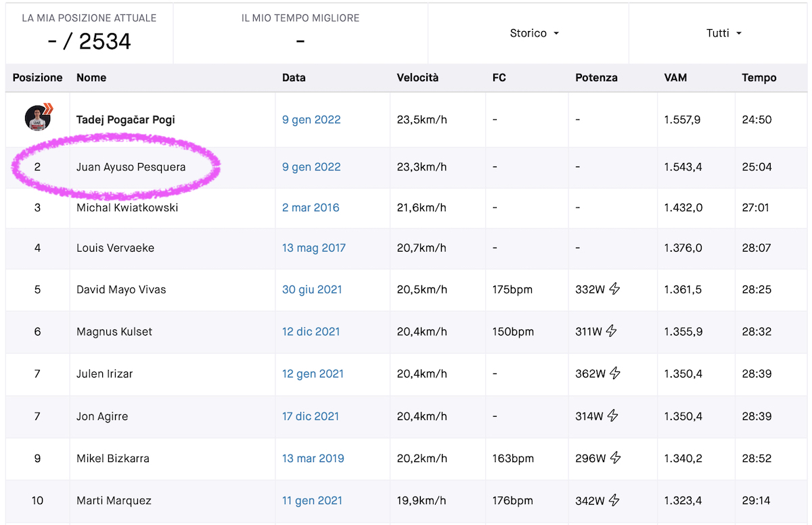This screenshot has width=812, height=525.
Task: Open Magnus Kulset's 12 dic 2021 activity
Action: pos(311,332)
